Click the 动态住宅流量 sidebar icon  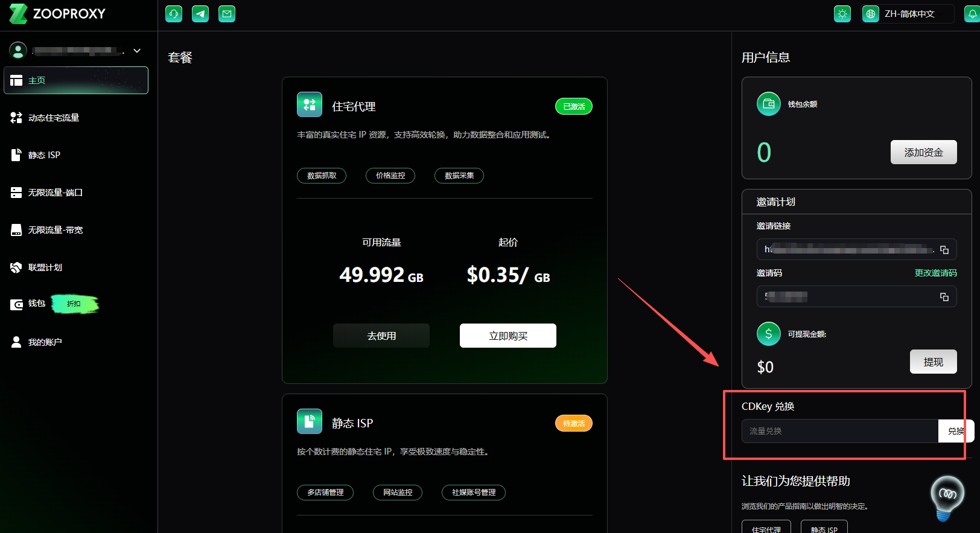click(x=16, y=118)
